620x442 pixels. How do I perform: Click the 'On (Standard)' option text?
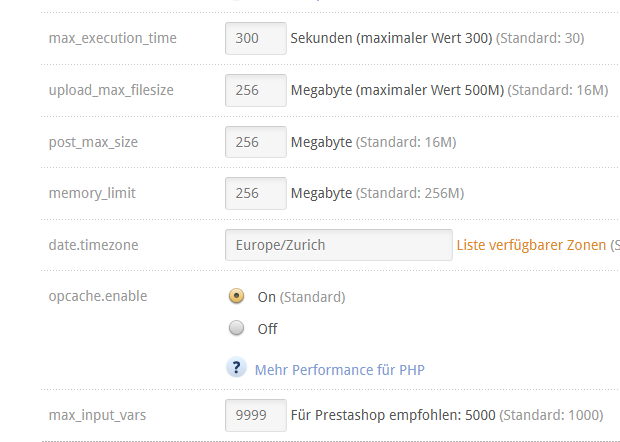pyautogui.click(x=301, y=297)
